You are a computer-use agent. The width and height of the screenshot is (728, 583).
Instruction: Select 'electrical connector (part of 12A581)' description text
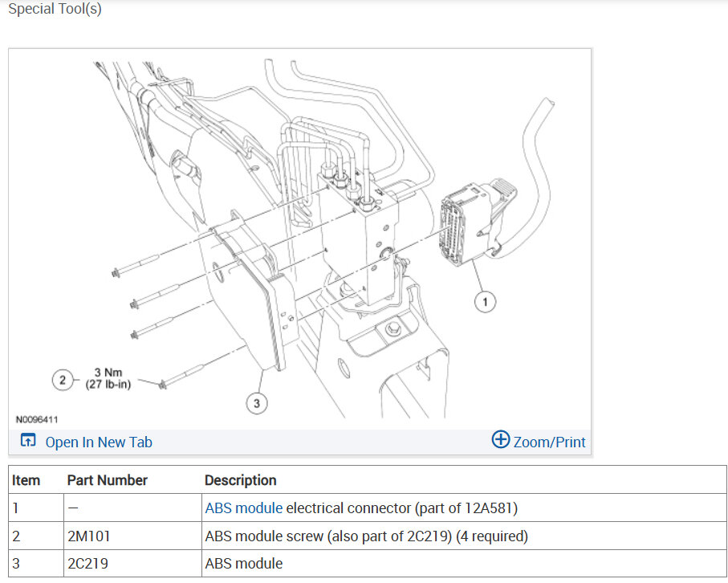402,508
